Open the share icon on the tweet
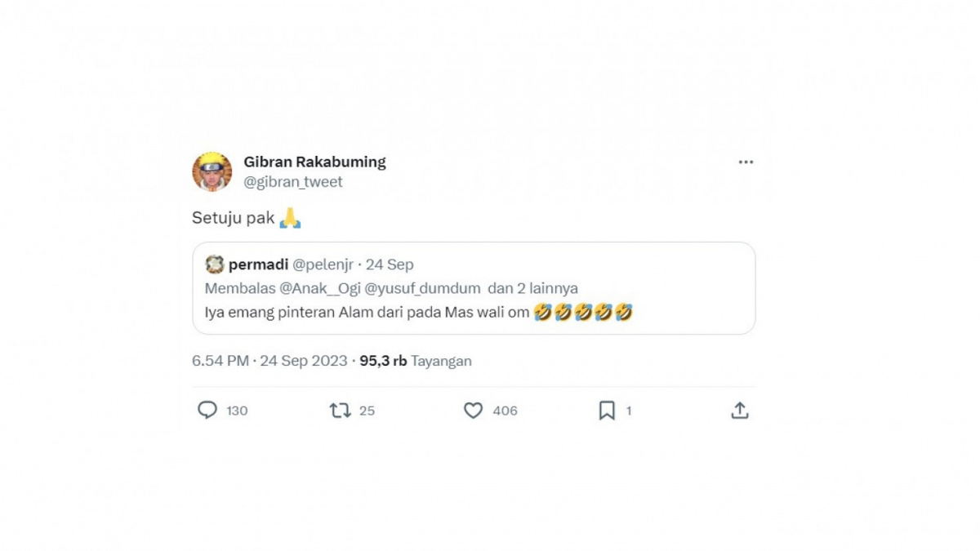 741,411
